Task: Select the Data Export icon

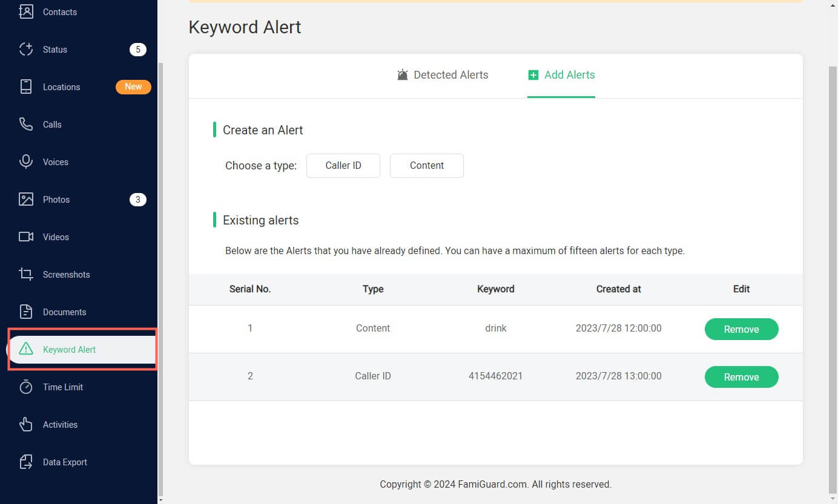Action: point(26,462)
